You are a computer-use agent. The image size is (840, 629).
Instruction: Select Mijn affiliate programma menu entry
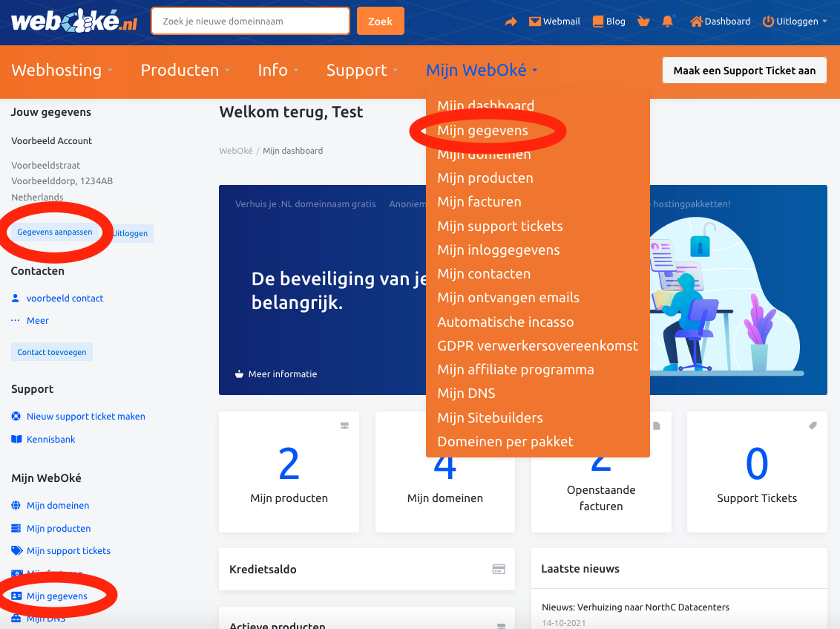[x=516, y=370]
